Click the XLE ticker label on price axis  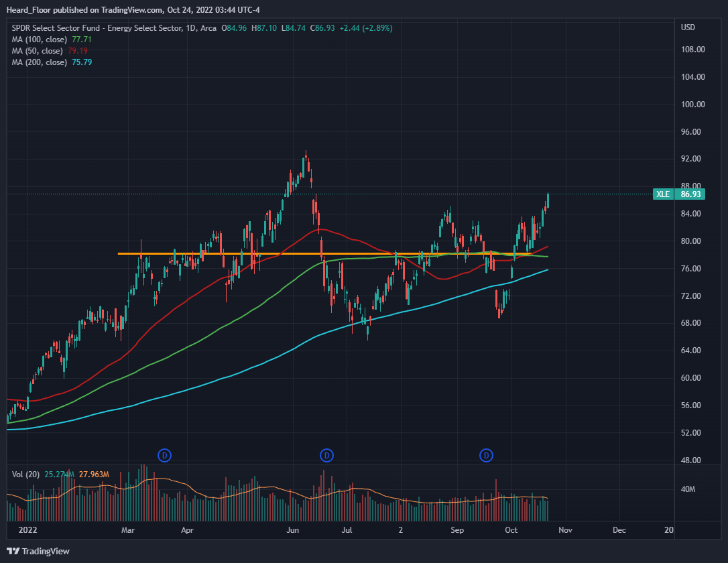tap(663, 194)
